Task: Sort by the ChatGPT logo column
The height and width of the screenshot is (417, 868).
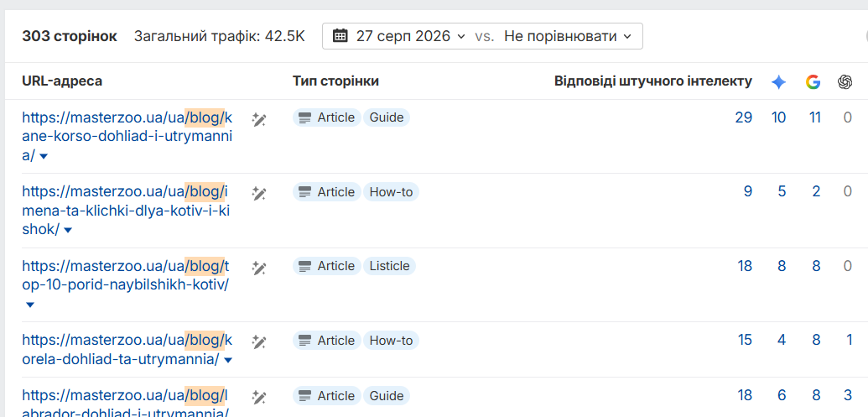Action: click(x=845, y=82)
